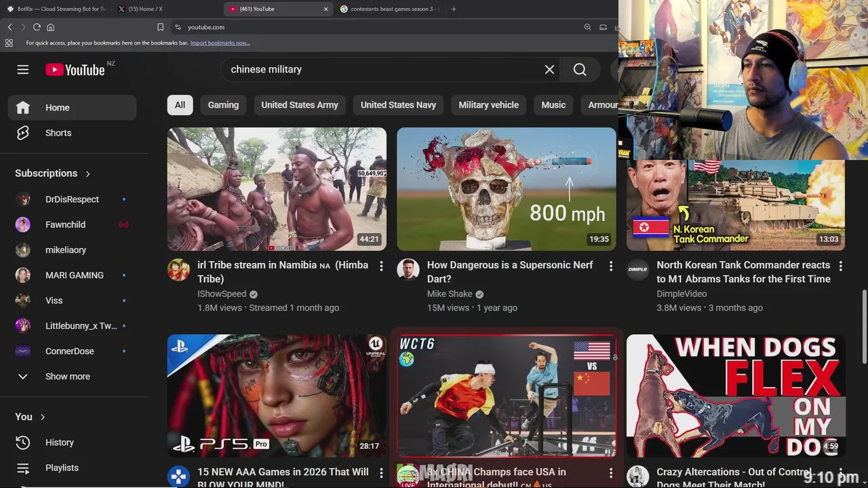Play the WCT6 China vs USA thumbnail

tap(507, 396)
